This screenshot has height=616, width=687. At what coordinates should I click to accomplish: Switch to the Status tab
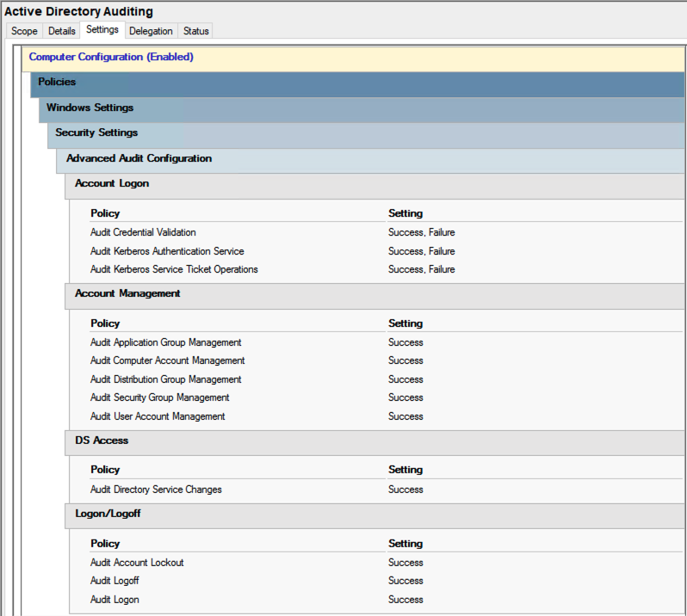[x=195, y=31]
